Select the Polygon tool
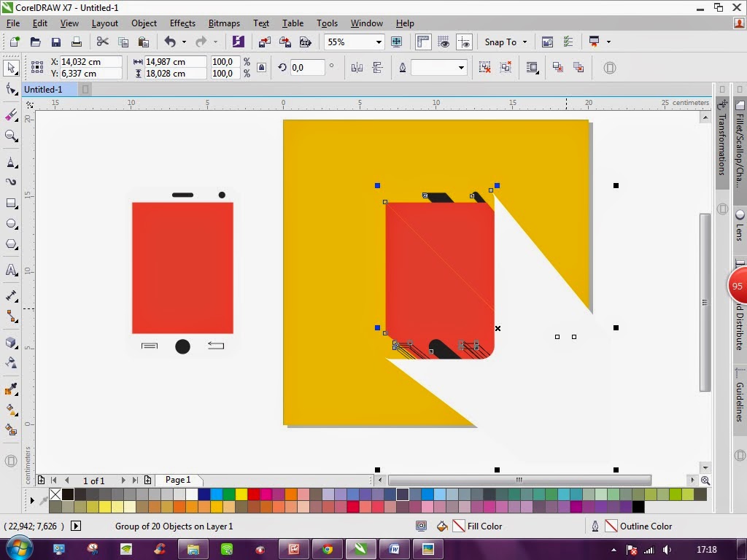This screenshot has width=747, height=560. [10, 245]
